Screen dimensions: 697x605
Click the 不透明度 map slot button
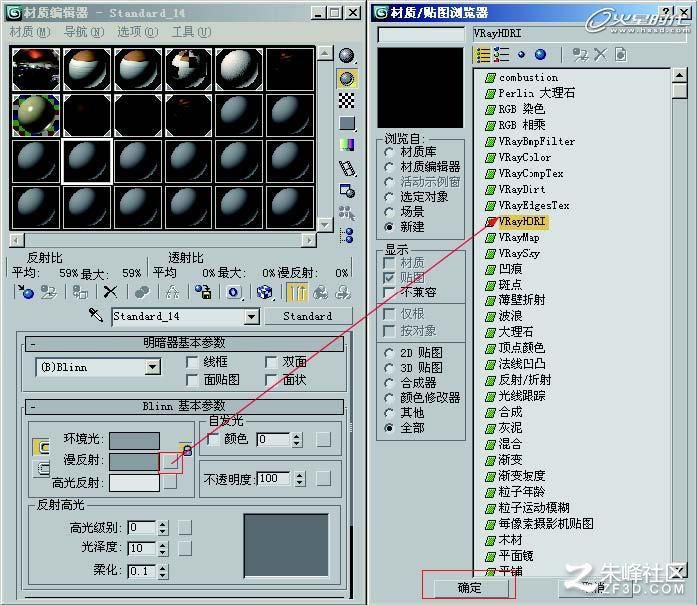click(323, 479)
